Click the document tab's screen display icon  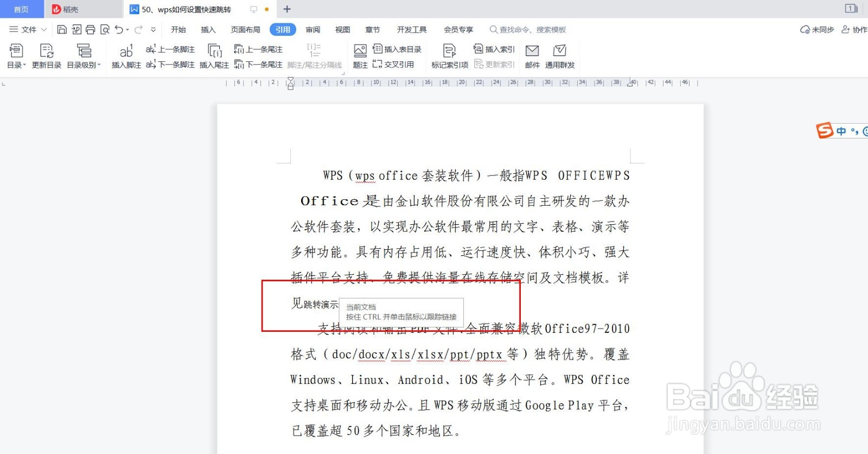[x=253, y=9]
